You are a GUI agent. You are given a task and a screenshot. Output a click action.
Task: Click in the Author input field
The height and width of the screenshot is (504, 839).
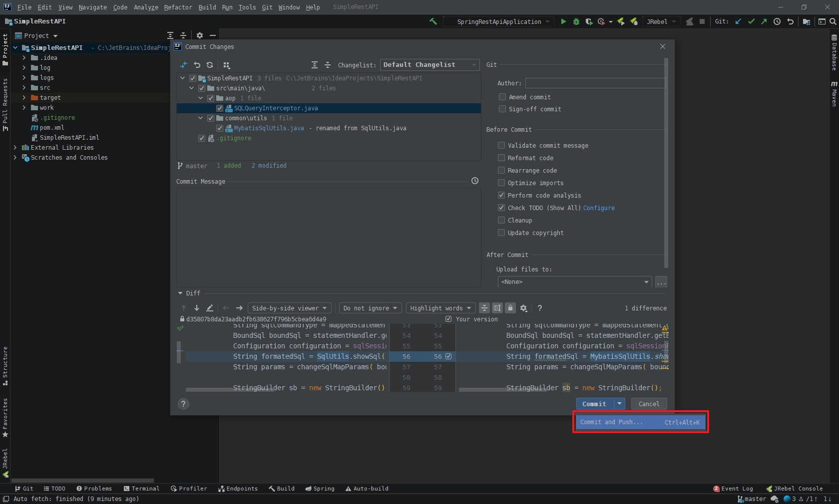[x=595, y=83]
